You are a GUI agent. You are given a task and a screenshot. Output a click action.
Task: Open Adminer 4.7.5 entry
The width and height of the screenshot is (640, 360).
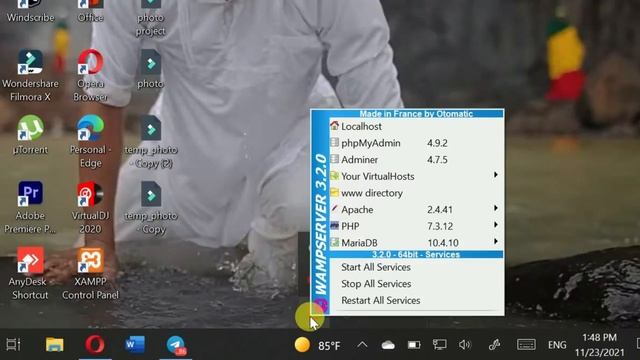[x=416, y=160]
